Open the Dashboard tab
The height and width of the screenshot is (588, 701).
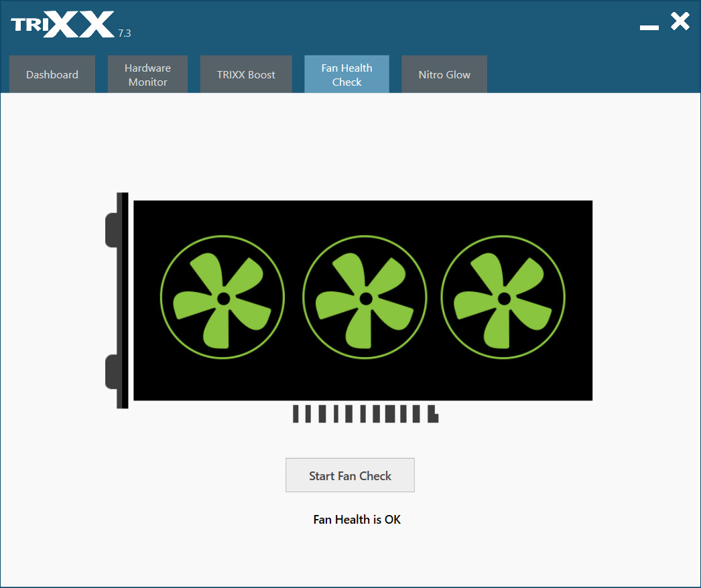(x=52, y=74)
